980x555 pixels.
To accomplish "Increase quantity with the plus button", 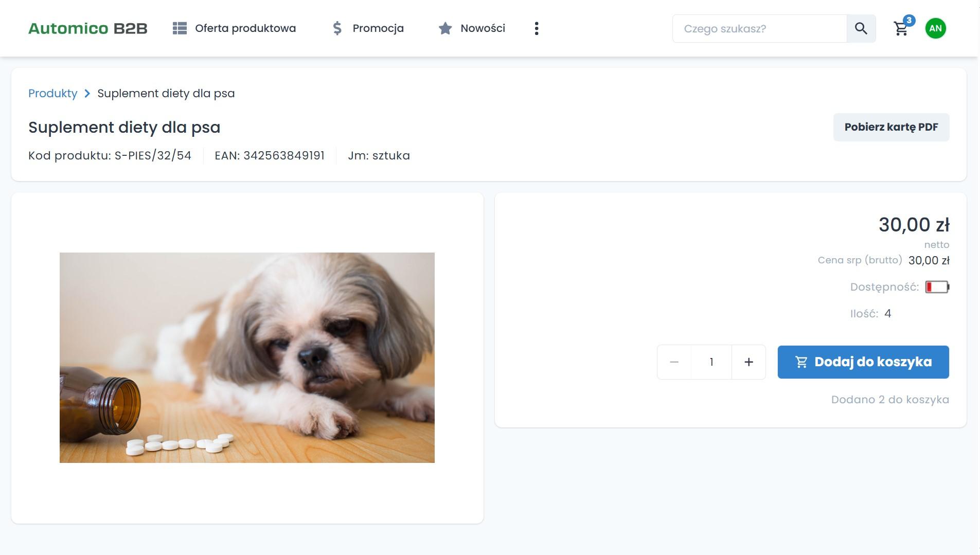I will pos(749,362).
